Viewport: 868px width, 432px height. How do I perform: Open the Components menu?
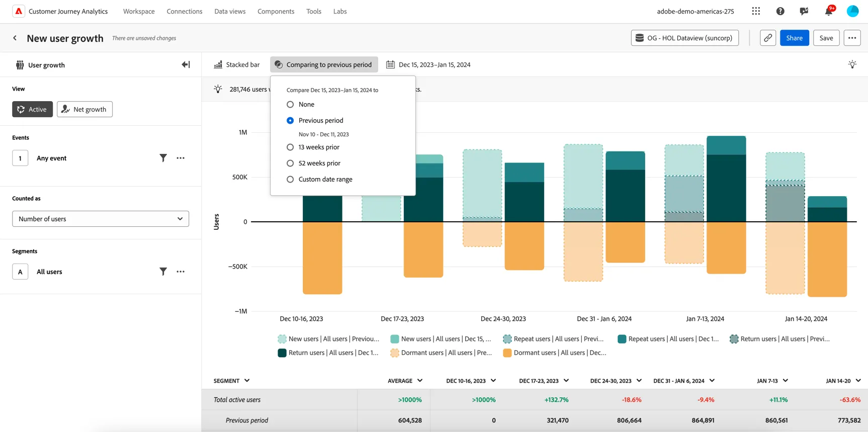276,11
